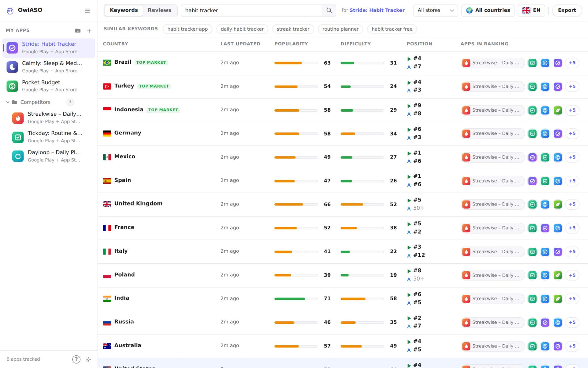Select 'habit tracker free' keyword chip
Screen dimensions: 588x368
pos(392,29)
